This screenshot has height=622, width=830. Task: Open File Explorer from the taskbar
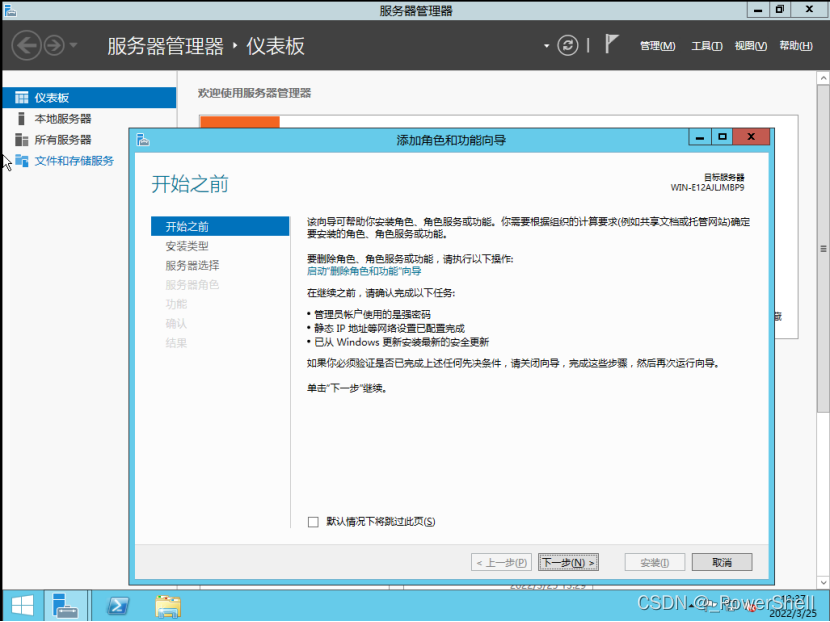click(168, 606)
